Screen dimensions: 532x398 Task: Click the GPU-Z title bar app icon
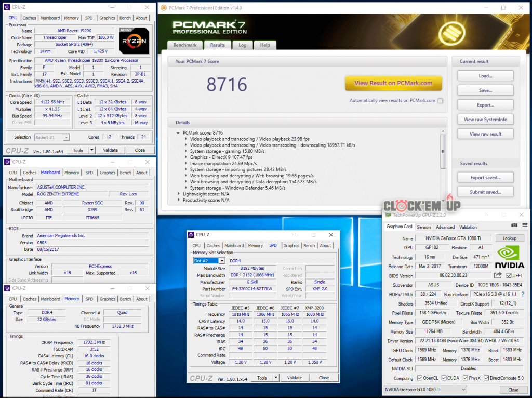(388, 214)
